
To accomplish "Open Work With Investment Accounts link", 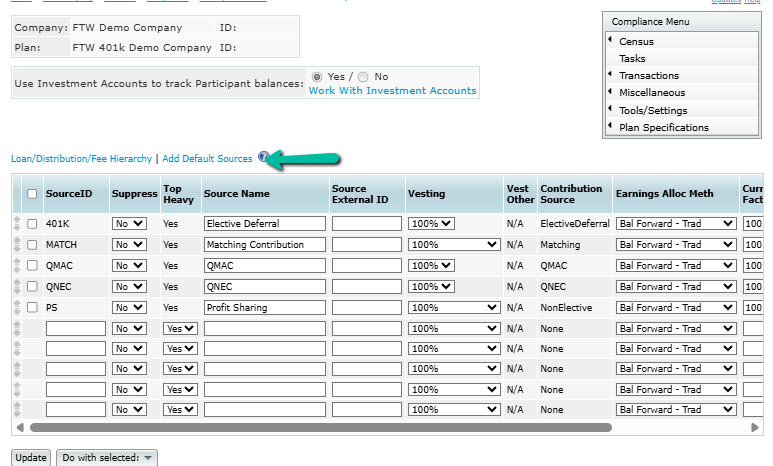I will 392,91.
